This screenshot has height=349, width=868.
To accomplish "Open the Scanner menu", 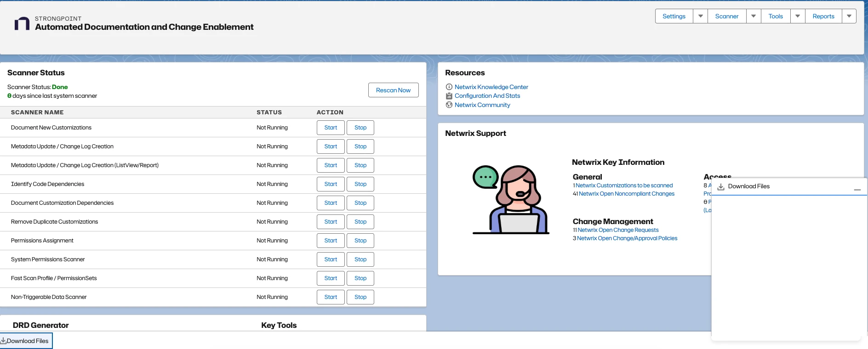I will pos(727,16).
